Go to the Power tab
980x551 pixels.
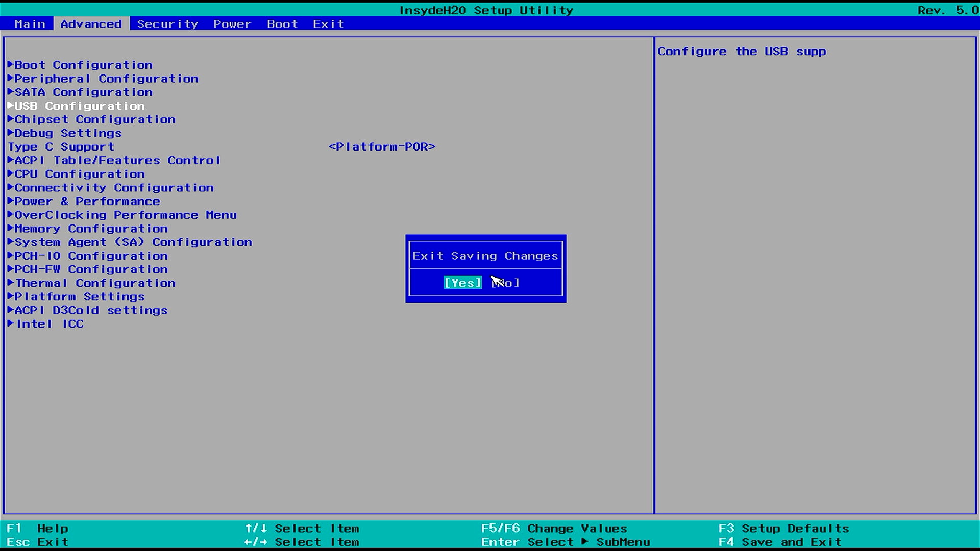click(232, 24)
